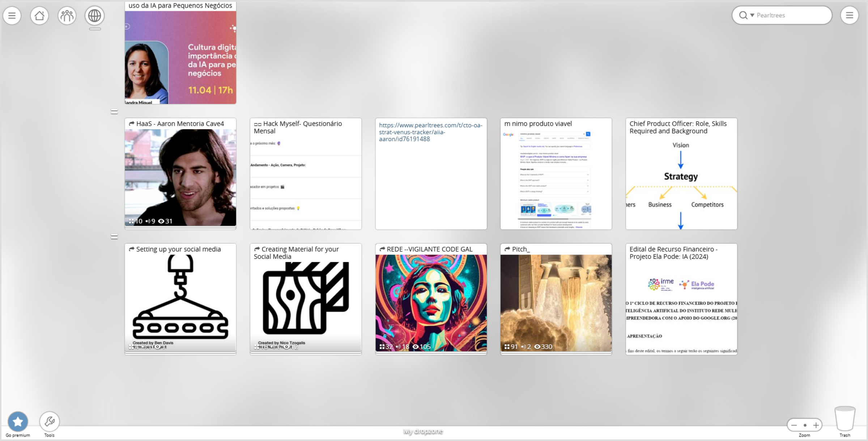Open Hack Myself- Questionário Mensal card
Image resolution: width=868 pixels, height=441 pixels.
306,174
